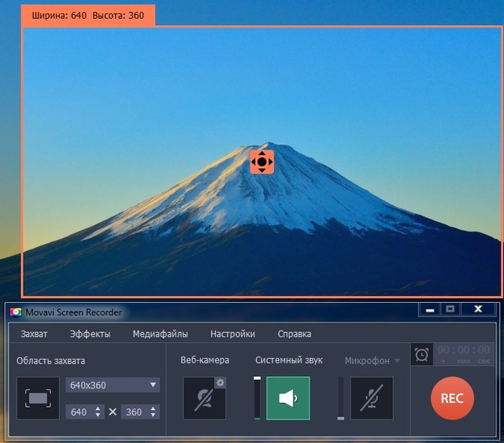The height and width of the screenshot is (443, 504).
Task: Click the system sound volume slider
Action: tap(258, 398)
